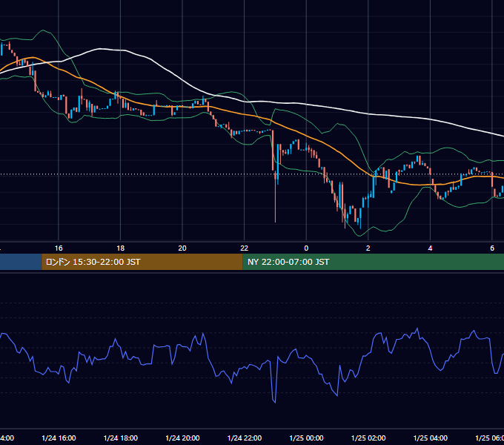Click the 6 label on the price chart axis
This screenshot has width=504, height=445.
(x=492, y=248)
